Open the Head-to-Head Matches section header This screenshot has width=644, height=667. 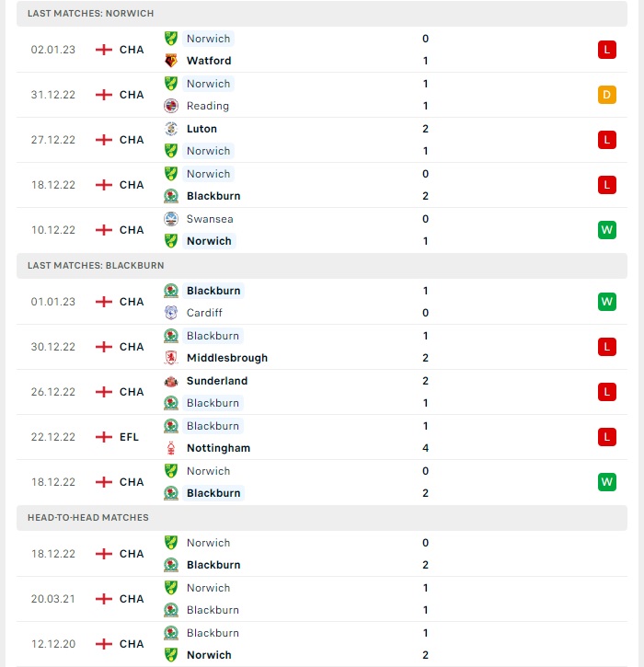322,518
